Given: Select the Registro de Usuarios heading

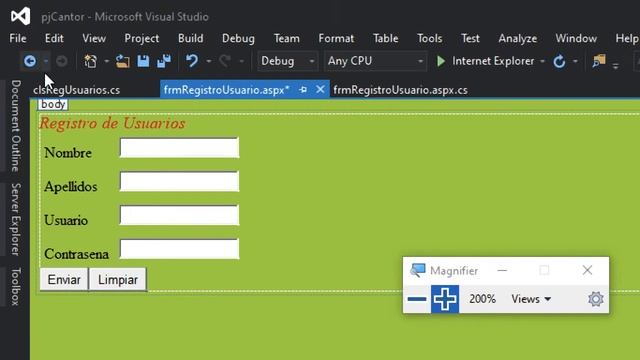Looking at the screenshot, I should coord(112,123).
